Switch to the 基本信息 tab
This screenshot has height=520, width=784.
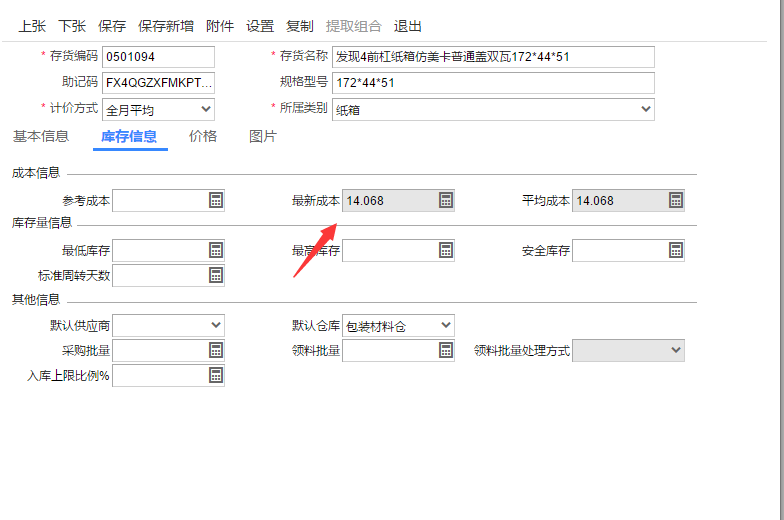tap(41, 136)
